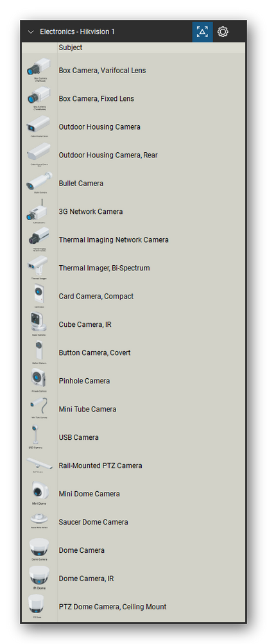Click the 'Saucer Dome Camera' subject text
Screen dimensions: 267x644
[93, 522]
